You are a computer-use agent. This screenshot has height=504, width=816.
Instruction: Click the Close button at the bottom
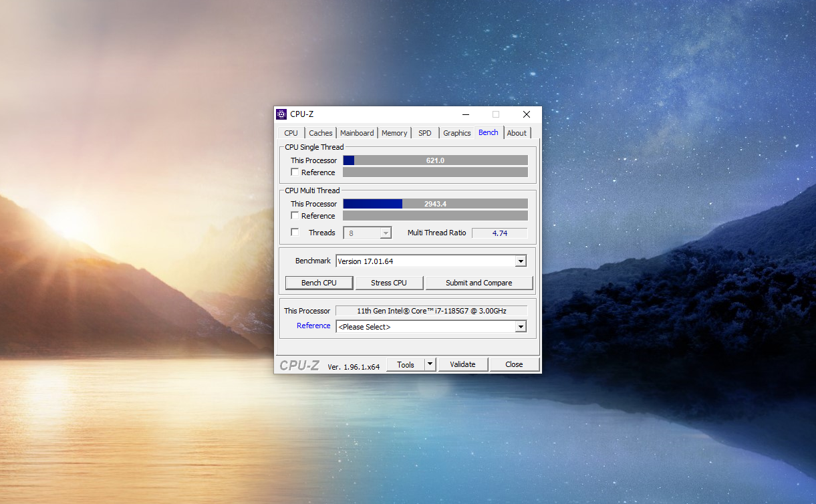(x=514, y=364)
